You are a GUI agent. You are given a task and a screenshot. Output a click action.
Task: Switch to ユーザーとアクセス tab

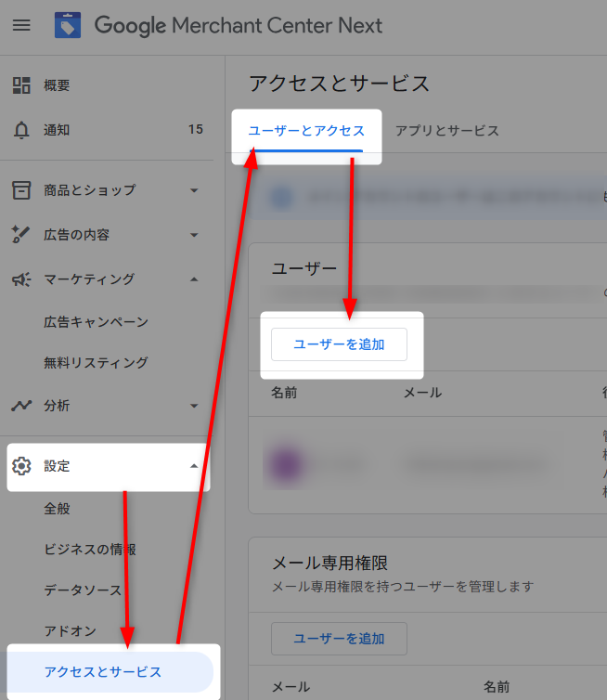click(306, 131)
